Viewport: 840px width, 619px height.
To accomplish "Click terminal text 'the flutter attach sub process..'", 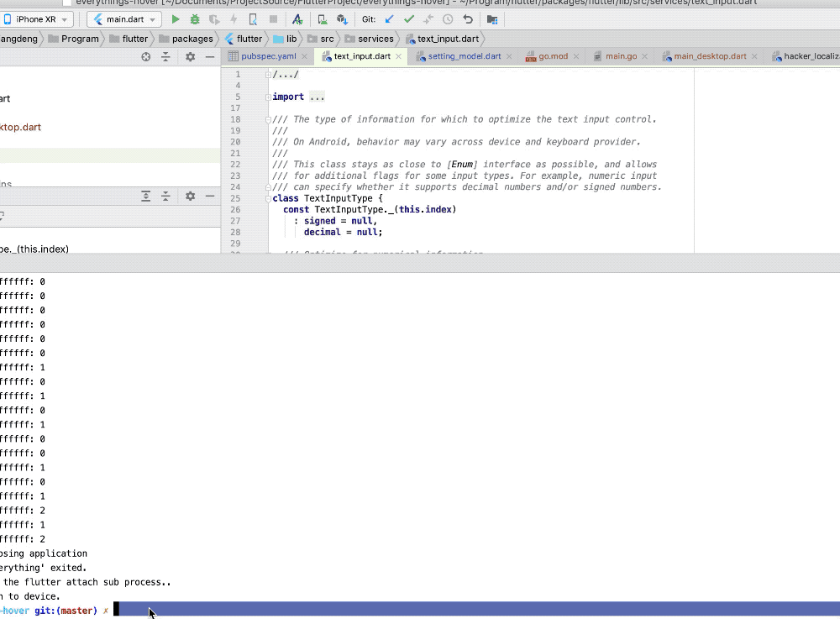I will 87,582.
